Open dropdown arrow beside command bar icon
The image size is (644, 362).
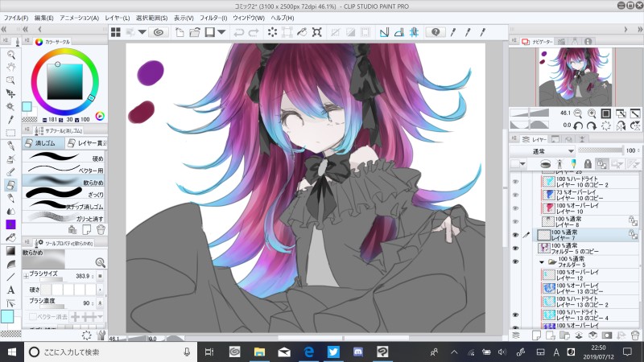(x=142, y=32)
